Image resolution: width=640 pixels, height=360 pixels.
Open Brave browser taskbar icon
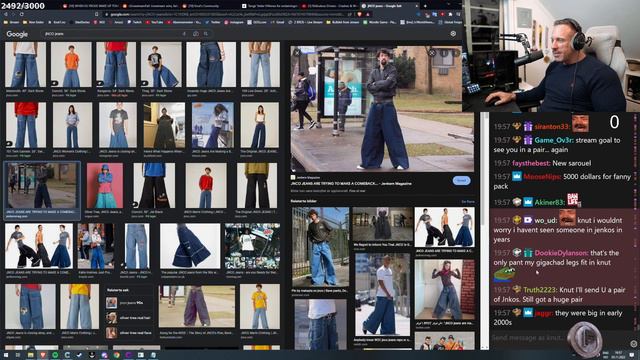(43, 355)
